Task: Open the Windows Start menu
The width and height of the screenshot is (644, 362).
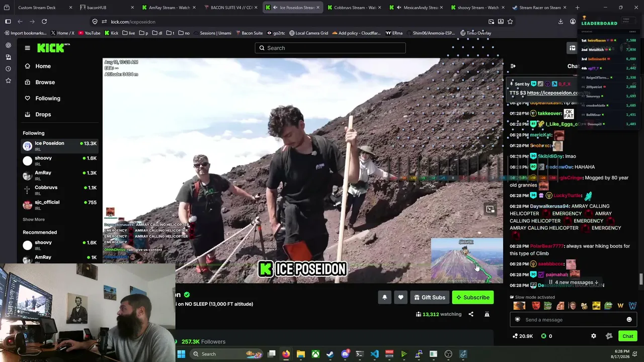Action: [181, 354]
